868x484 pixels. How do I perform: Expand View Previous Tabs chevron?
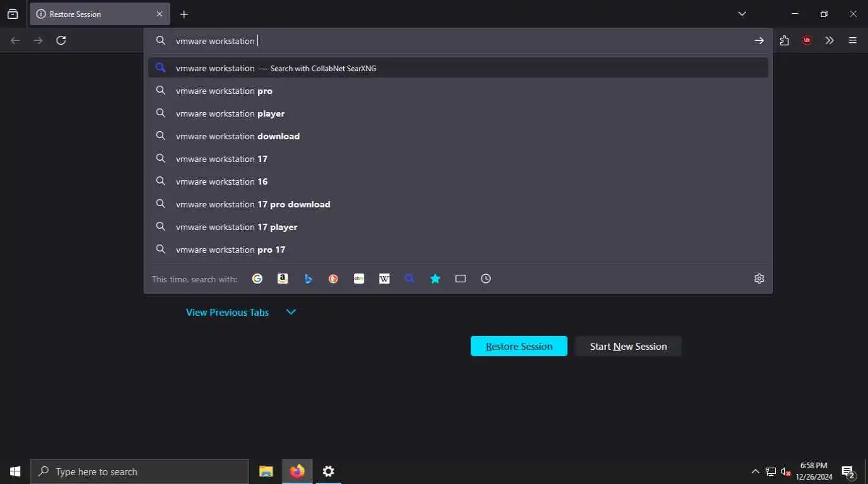click(291, 312)
